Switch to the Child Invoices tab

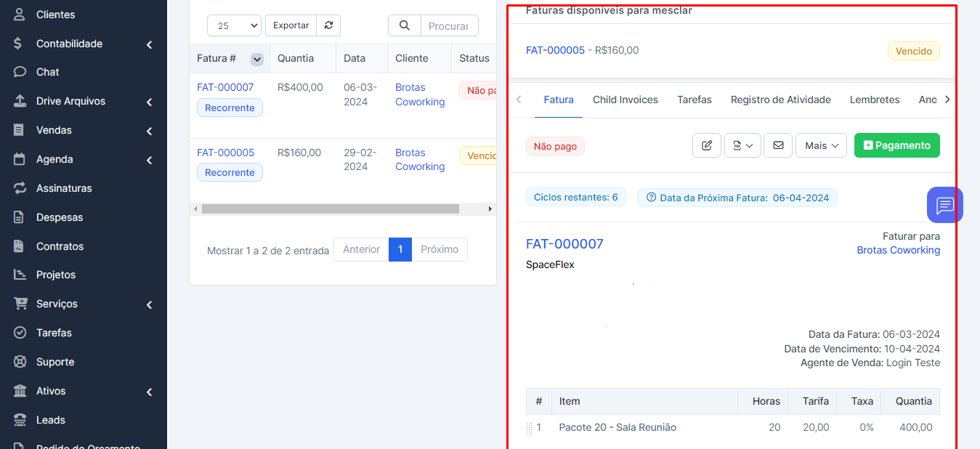(625, 100)
